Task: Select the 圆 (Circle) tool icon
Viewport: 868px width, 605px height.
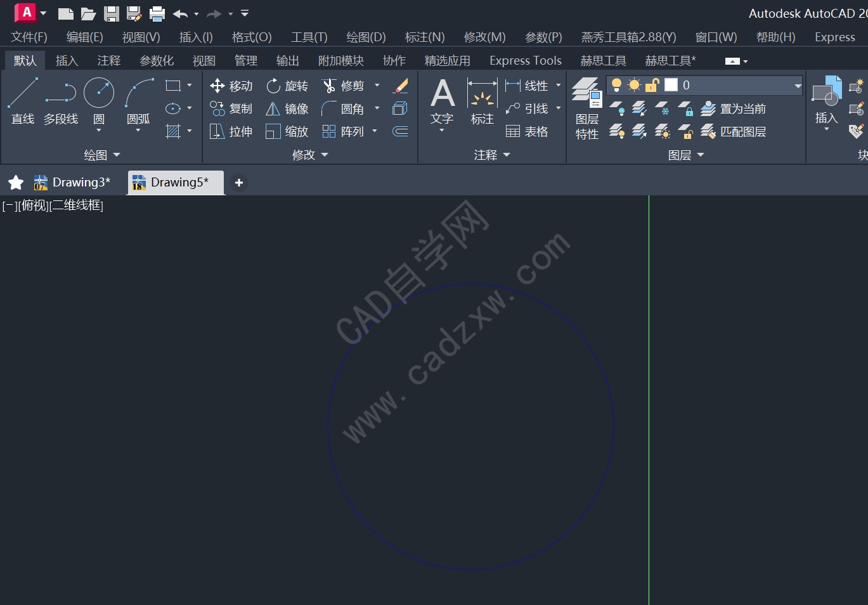Action: point(99,93)
